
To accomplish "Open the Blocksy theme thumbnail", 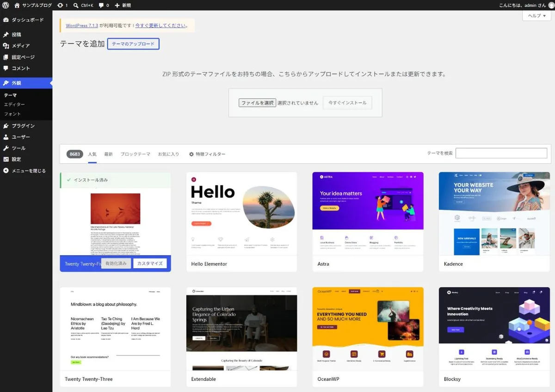I will (494, 329).
